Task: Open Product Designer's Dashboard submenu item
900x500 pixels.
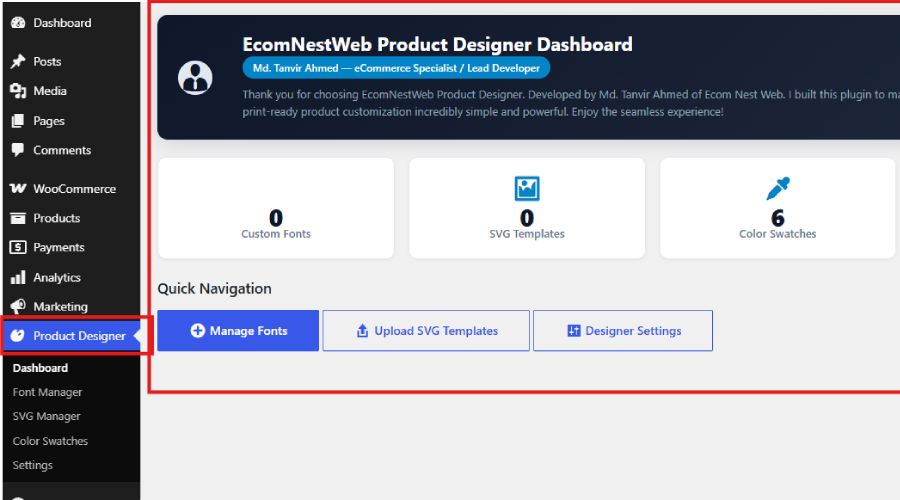Action: [x=40, y=368]
